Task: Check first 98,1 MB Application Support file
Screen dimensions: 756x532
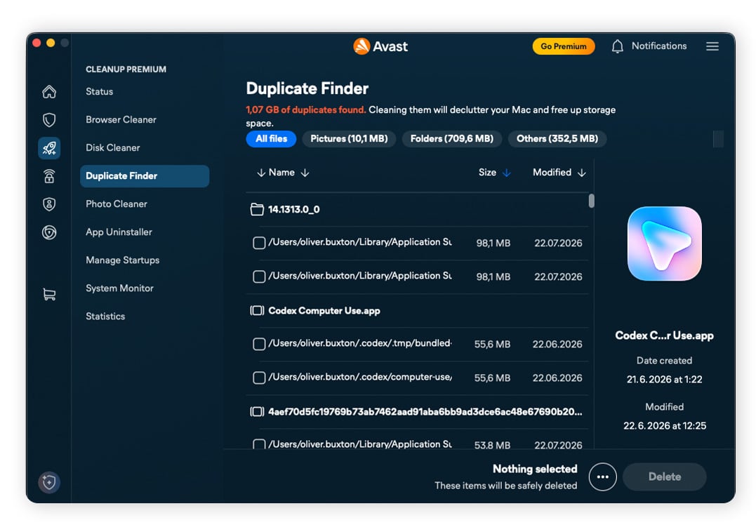Action: coord(259,243)
